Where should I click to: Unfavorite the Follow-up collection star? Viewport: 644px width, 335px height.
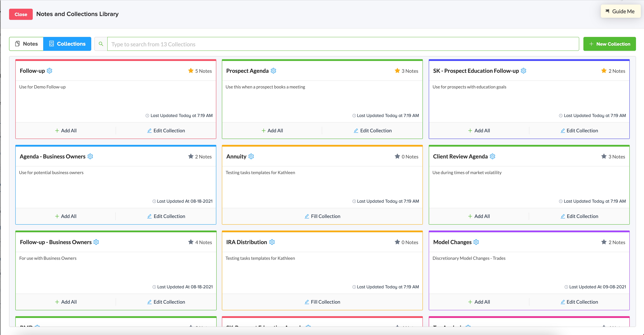191,71
